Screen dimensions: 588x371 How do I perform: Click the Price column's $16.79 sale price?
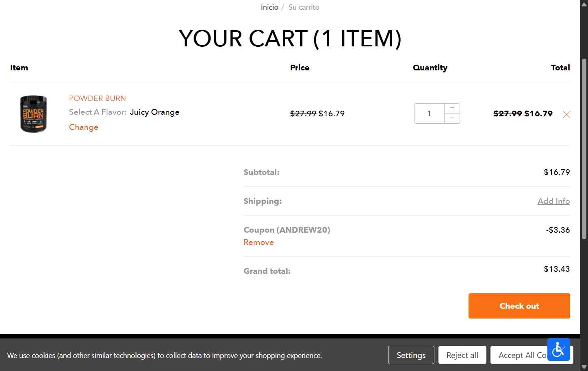click(332, 113)
